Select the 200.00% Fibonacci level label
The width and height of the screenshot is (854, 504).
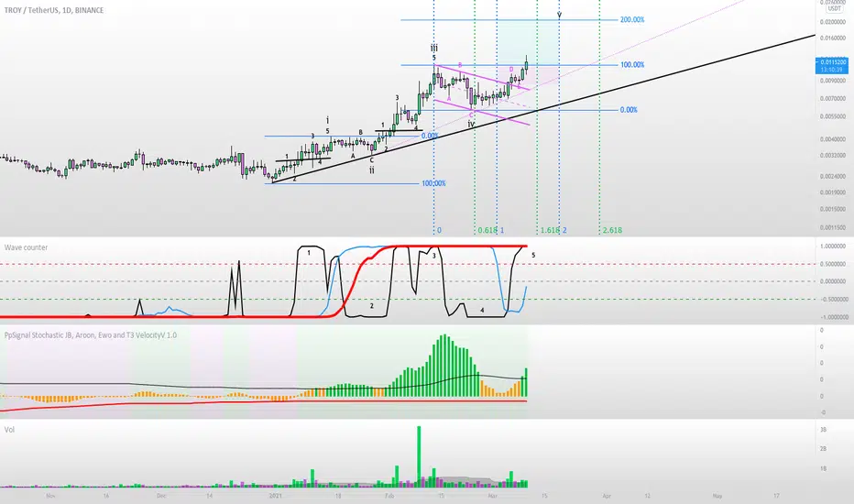tap(632, 19)
